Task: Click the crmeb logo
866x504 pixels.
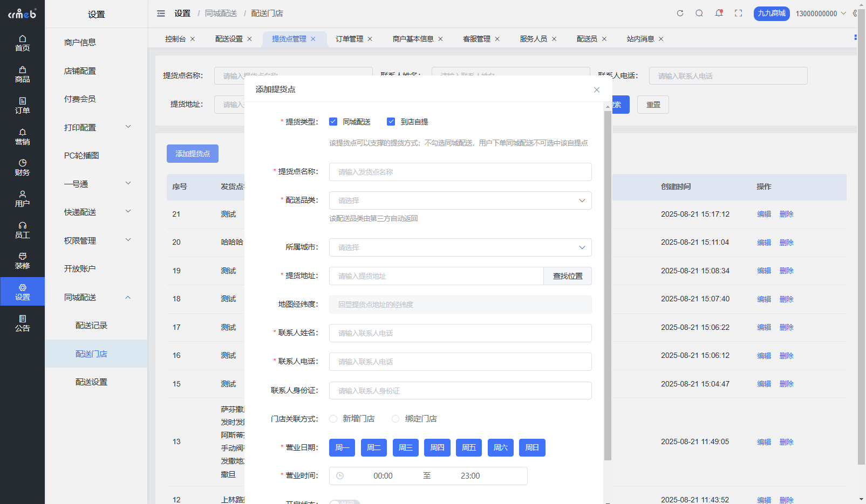Action: [22, 13]
